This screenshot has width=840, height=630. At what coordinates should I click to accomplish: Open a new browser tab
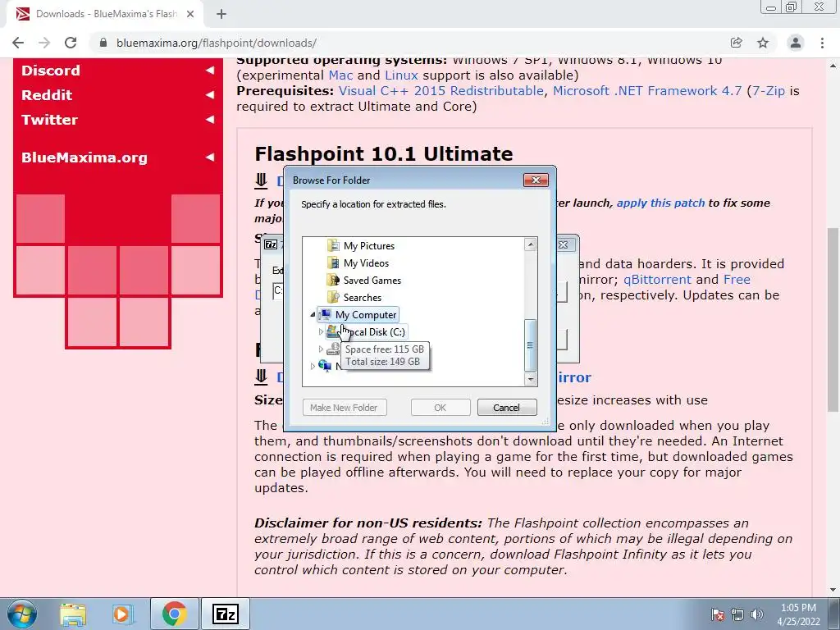[x=221, y=14]
